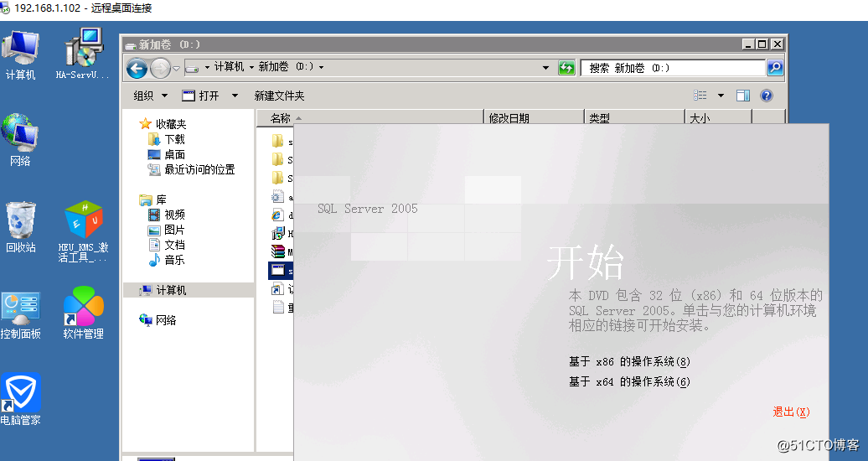Open 收藏夹 favorites in navigation pane
This screenshot has height=461, width=868.
coord(163,124)
